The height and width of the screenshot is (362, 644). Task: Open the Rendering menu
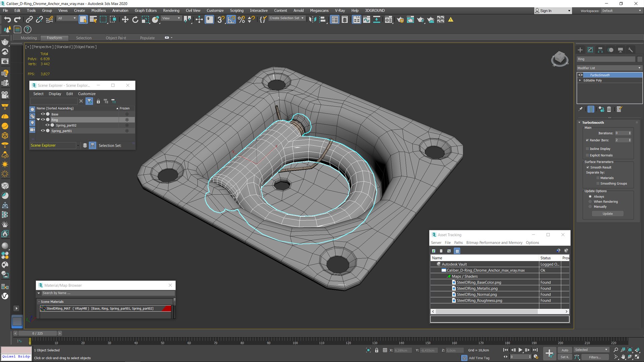click(x=171, y=10)
